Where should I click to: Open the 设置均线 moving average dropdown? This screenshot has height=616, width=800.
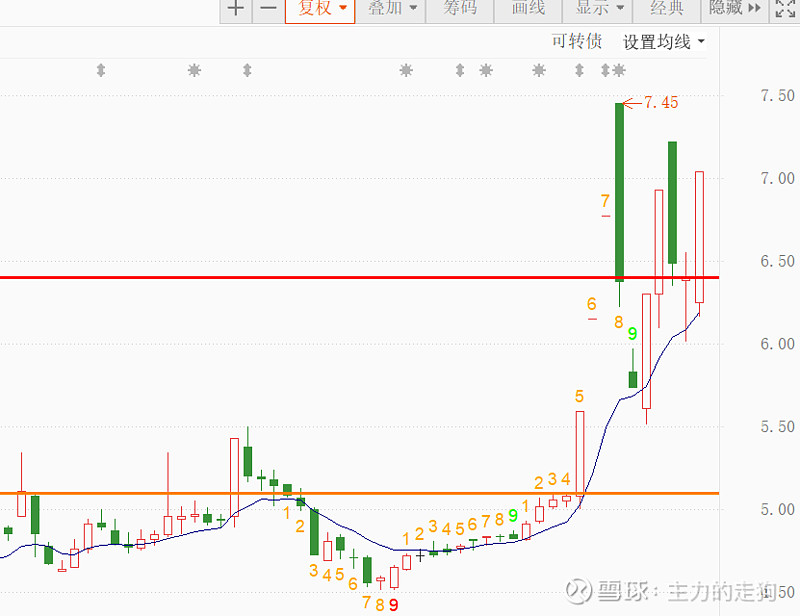pos(663,42)
